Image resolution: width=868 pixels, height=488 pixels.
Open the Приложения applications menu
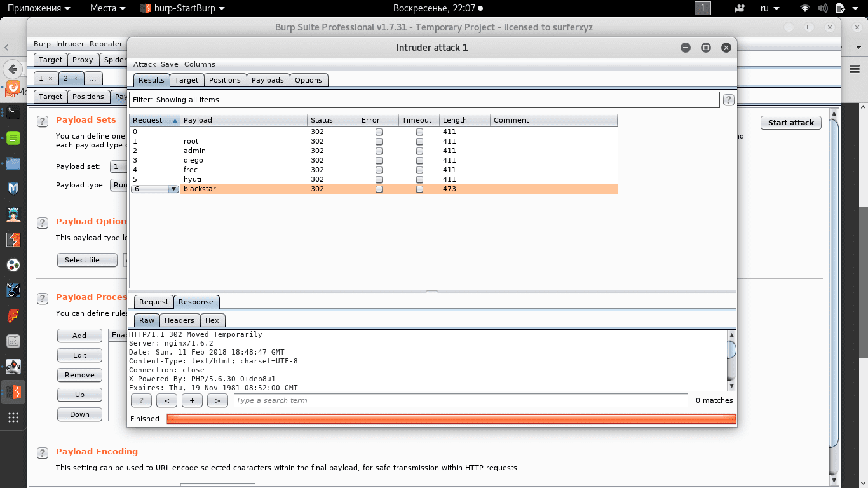pyautogui.click(x=39, y=8)
